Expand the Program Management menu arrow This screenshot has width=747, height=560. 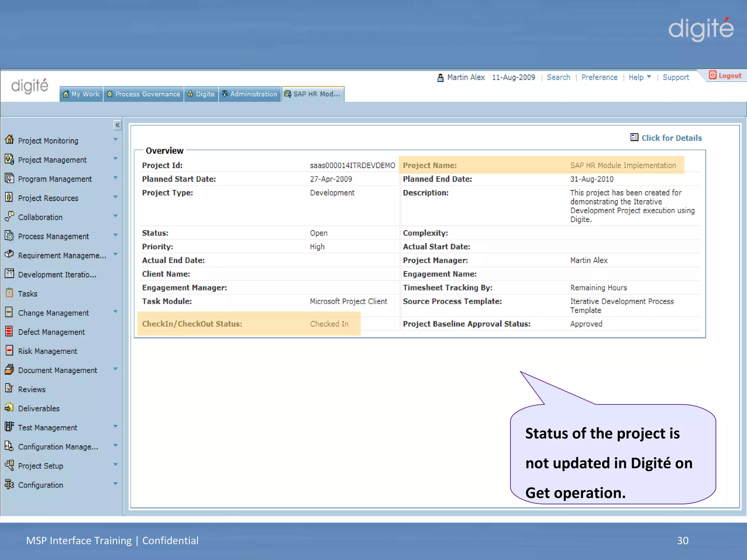pyautogui.click(x=115, y=178)
